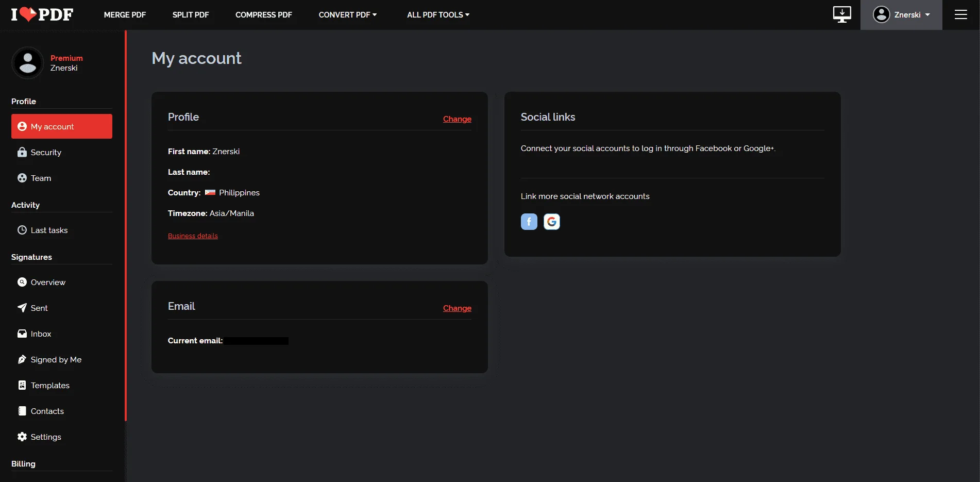Click the Sent paper plane icon
Screen dimensions: 980x482
pyautogui.click(x=22, y=308)
